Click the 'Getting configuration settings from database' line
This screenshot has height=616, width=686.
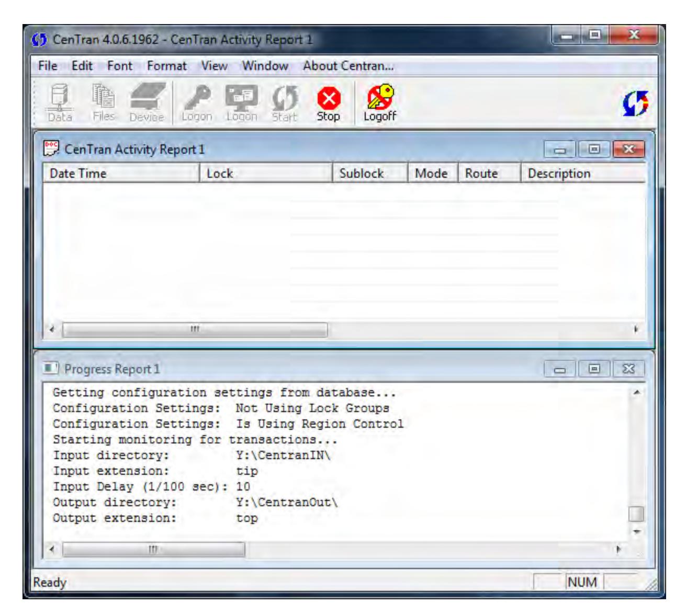click(x=224, y=392)
